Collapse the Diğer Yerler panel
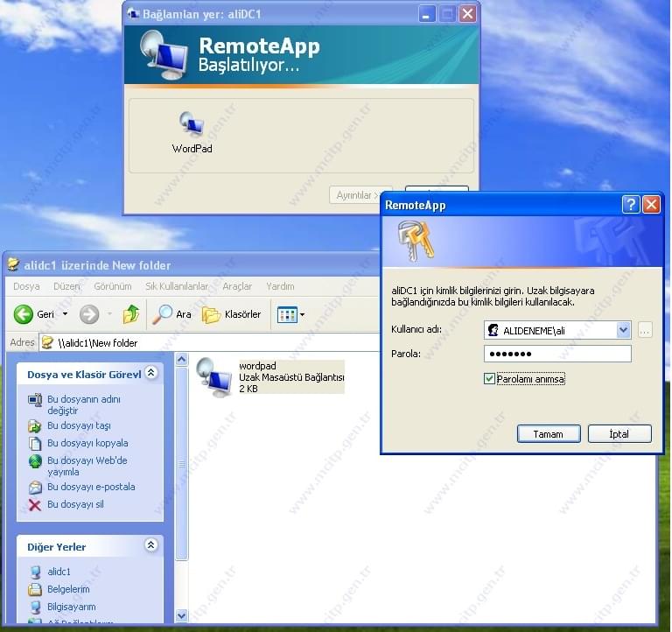 pyautogui.click(x=150, y=545)
